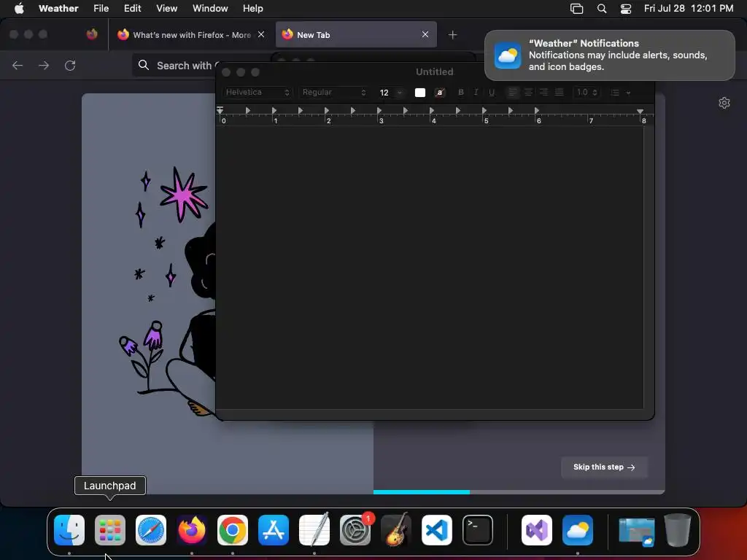747x560 pixels.
Task: Click the pinned Firefox tab icon
Action: click(x=92, y=34)
